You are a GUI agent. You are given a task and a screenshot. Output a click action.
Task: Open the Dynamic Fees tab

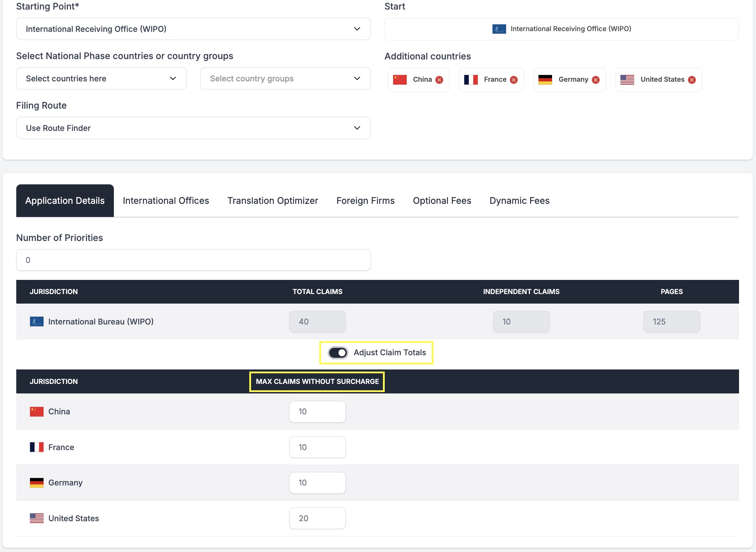click(x=519, y=201)
